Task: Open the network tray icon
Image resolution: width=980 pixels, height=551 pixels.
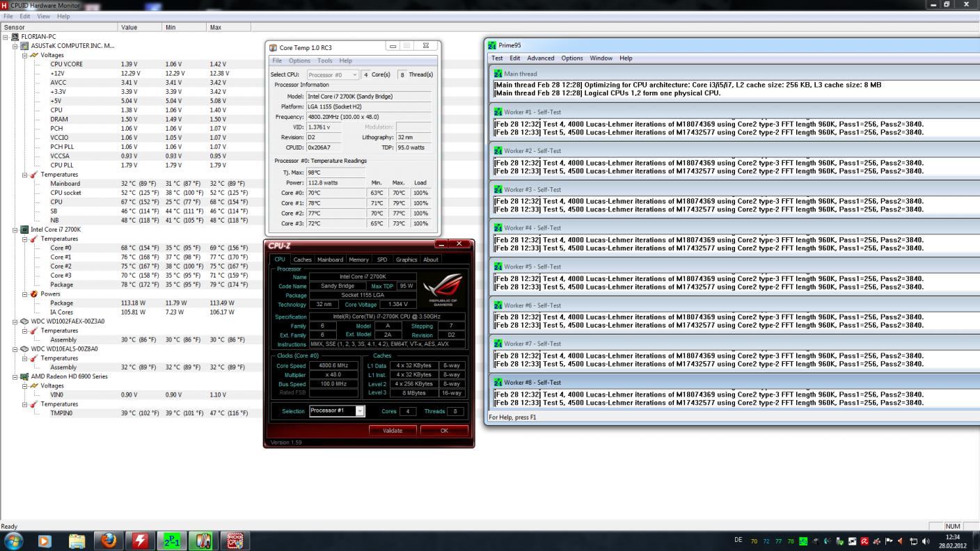Action: click(x=913, y=541)
